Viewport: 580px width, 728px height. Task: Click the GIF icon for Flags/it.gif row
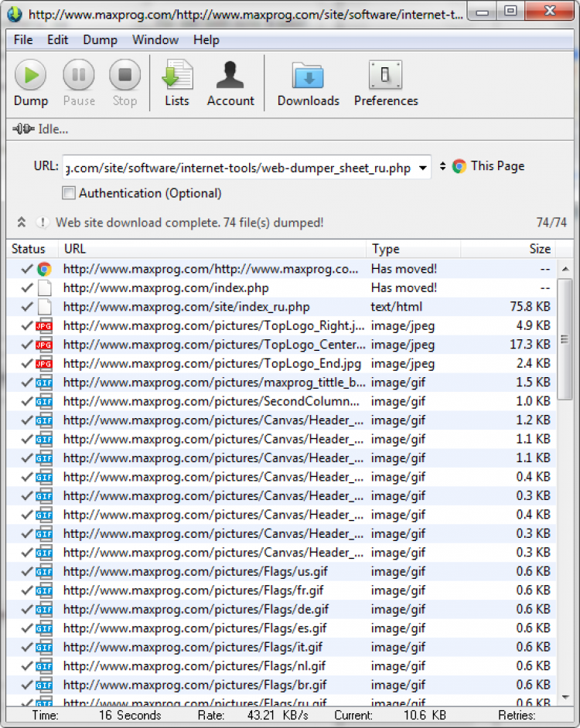coord(44,648)
